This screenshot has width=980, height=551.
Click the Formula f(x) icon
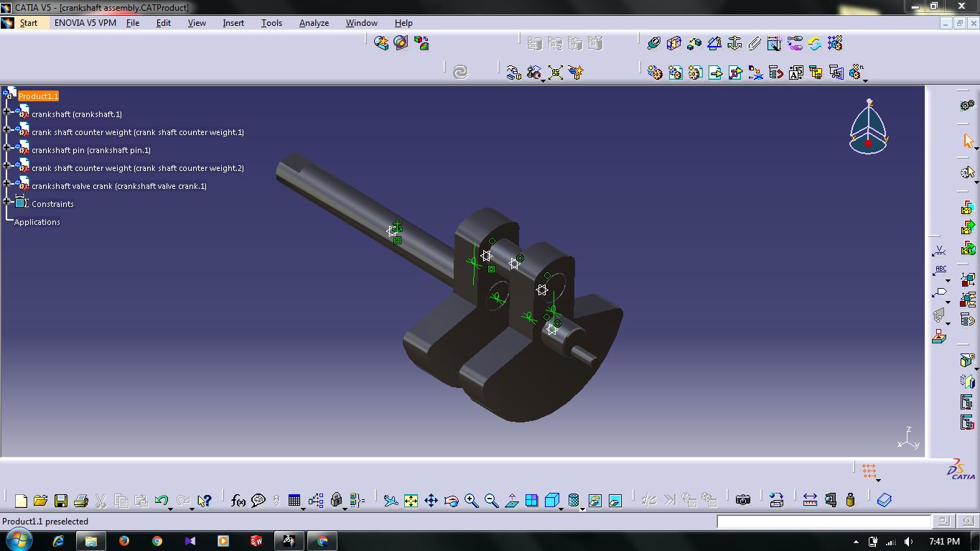pos(238,501)
